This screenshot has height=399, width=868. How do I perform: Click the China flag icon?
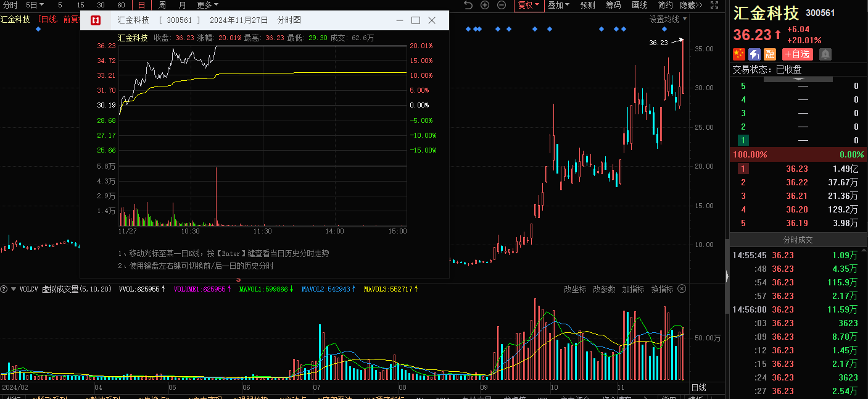(739, 54)
